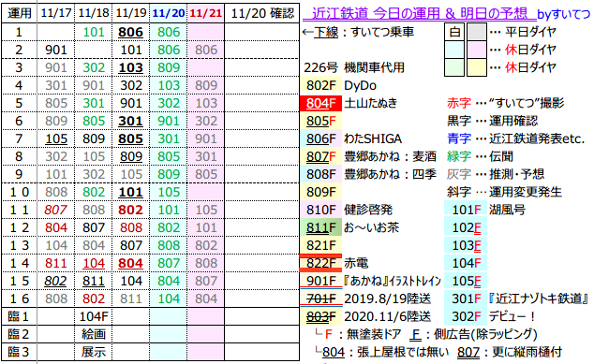Click the '斜字 … 運用変更発生' legend entry

tap(504, 192)
